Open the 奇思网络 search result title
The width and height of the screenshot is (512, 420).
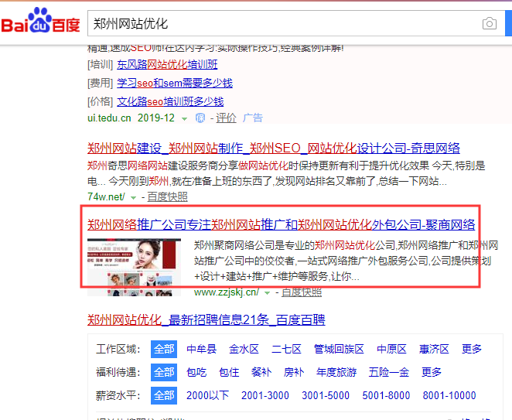(x=274, y=149)
